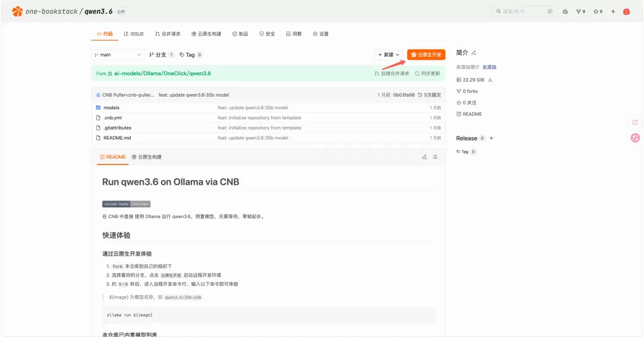Image resolution: width=644 pixels, height=338 pixels.
Task: Click the file icon beside .gitattributes
Action: [x=98, y=128]
